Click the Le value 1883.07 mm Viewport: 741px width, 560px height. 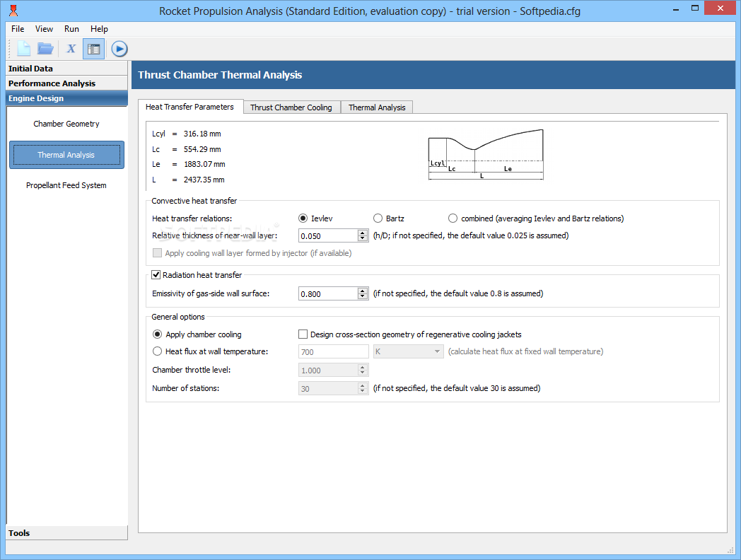[204, 165]
